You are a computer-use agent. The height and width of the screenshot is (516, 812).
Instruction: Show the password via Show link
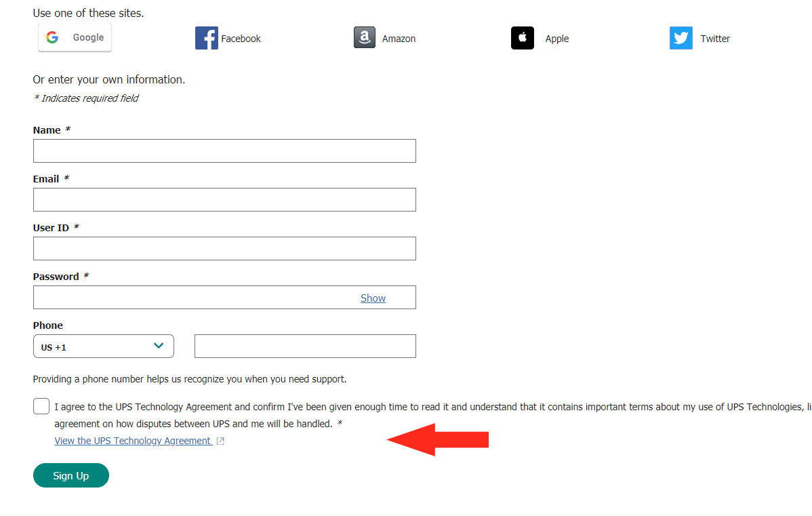tap(373, 298)
